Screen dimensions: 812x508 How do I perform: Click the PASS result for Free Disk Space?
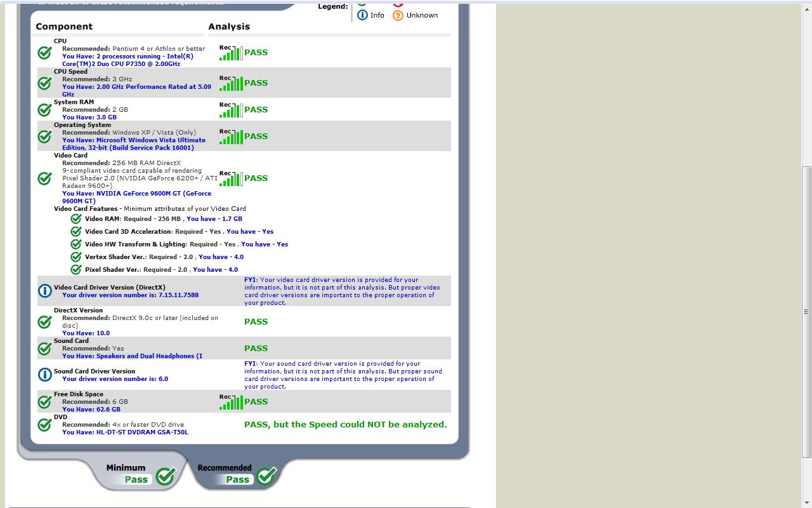point(256,402)
